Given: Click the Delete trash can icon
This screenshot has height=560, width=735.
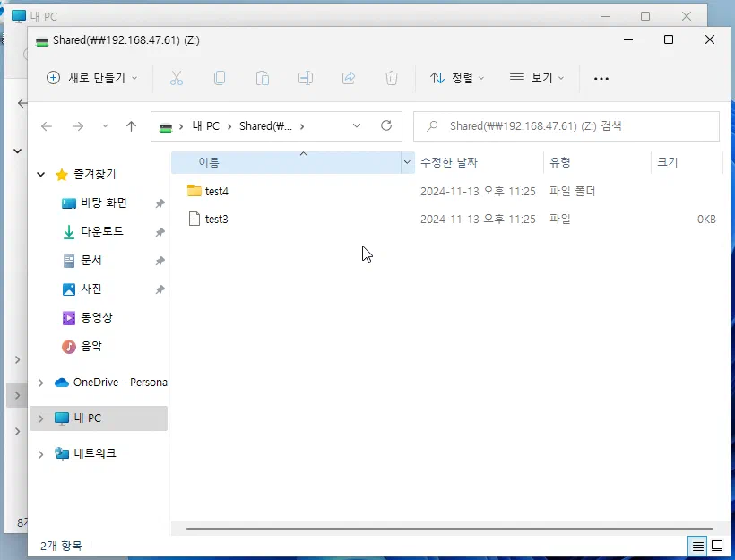Looking at the screenshot, I should pyautogui.click(x=392, y=78).
